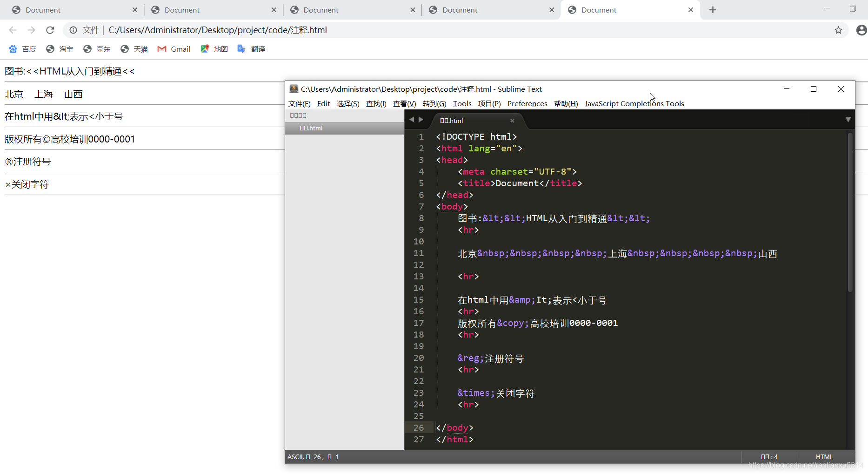868x474 pixels.
Task: Maximize the Sublime Text window
Action: [x=814, y=89]
